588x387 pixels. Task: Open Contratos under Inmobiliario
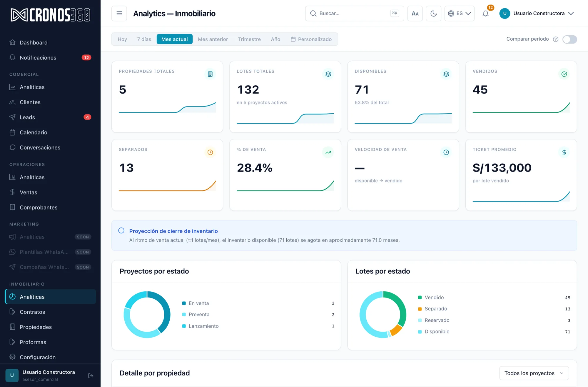50,312
